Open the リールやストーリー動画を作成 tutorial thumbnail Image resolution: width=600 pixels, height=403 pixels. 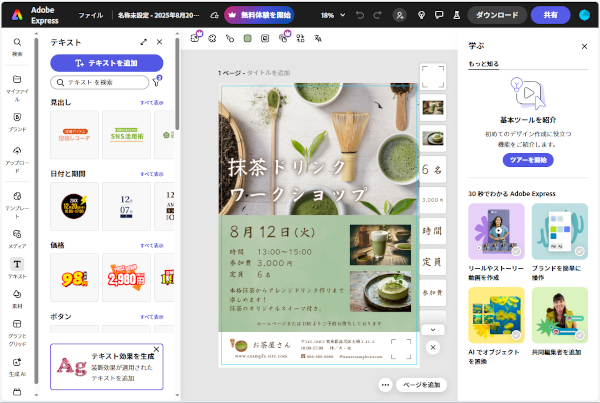[x=496, y=231]
